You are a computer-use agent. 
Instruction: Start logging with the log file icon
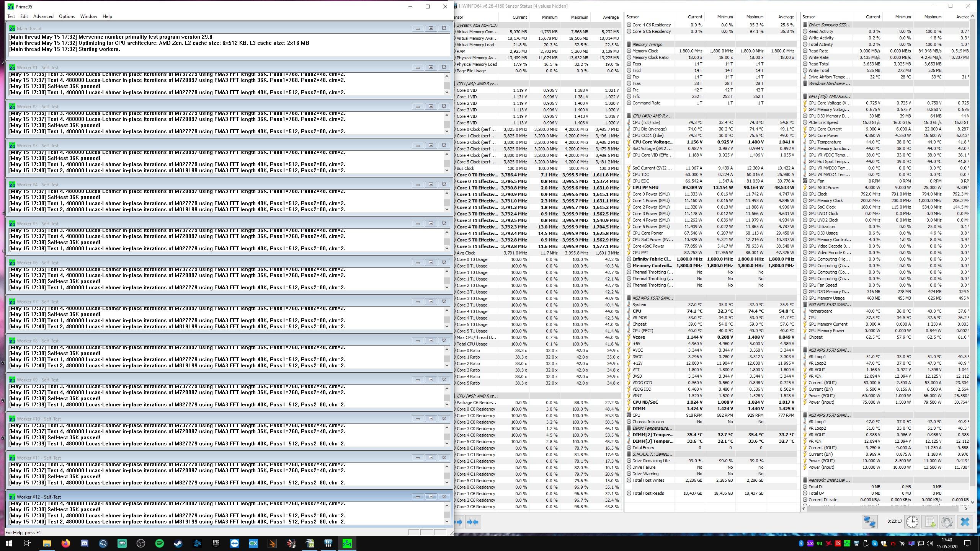[930, 522]
